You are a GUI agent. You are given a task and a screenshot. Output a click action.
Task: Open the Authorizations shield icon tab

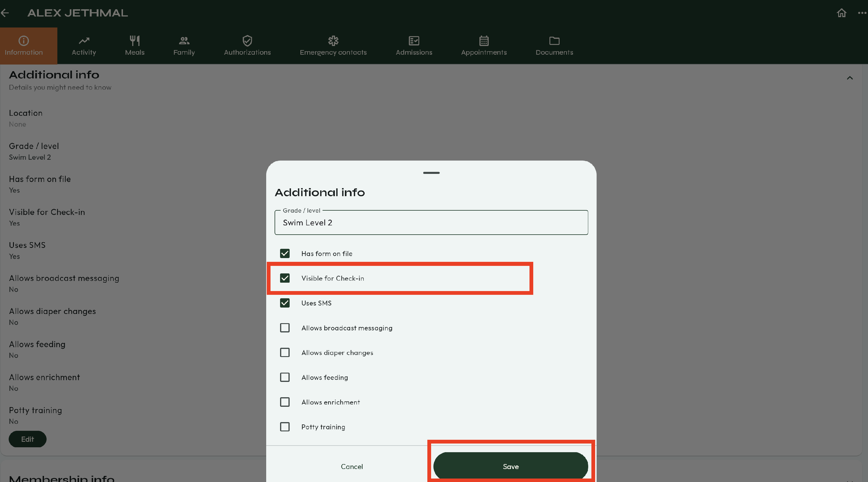[247, 45]
